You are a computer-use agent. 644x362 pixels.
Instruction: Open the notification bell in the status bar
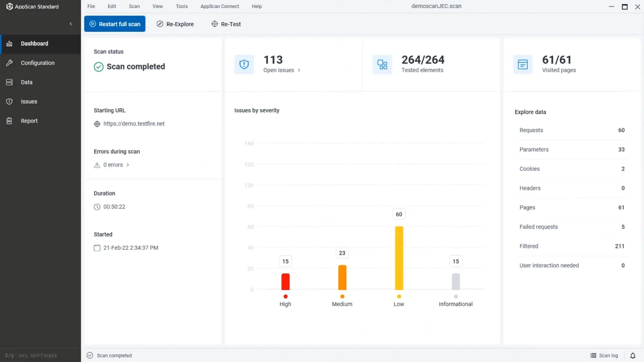point(633,355)
